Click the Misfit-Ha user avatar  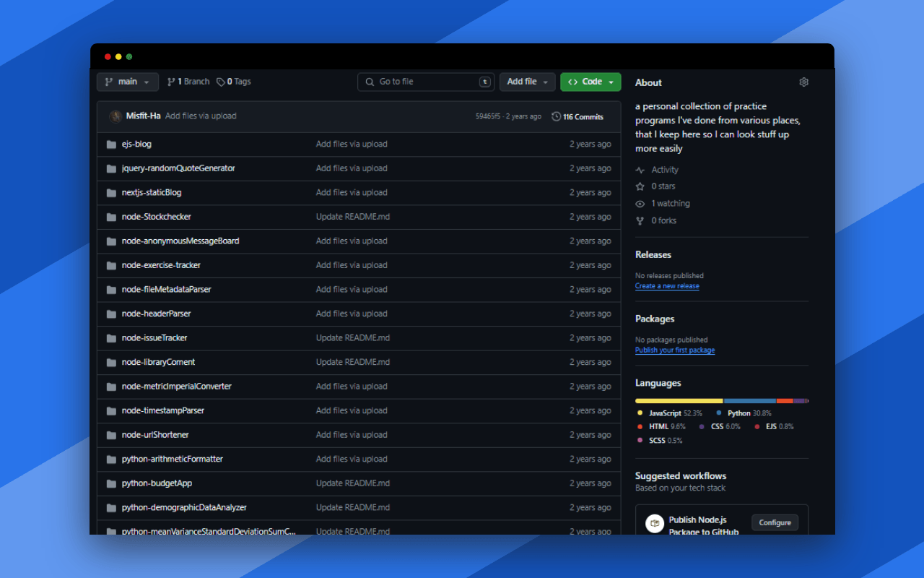coord(115,116)
